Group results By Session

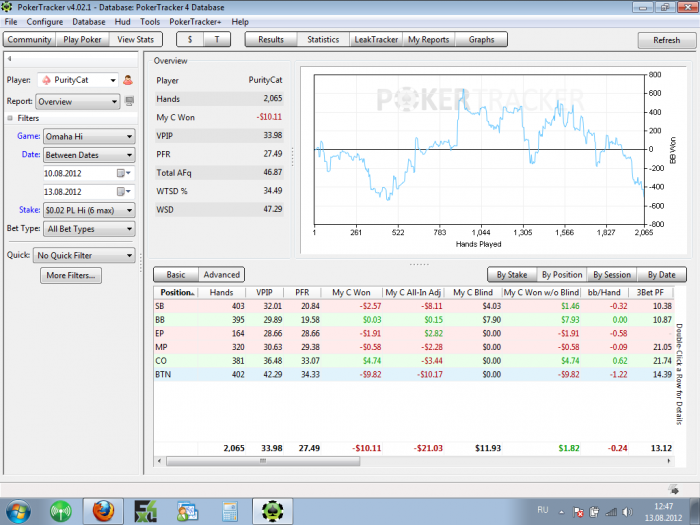coord(612,275)
